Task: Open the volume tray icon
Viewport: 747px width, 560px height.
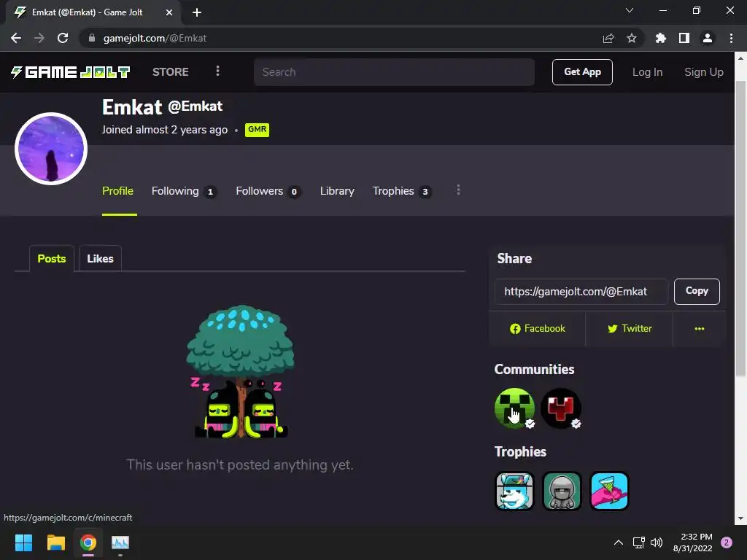Action: pos(657,542)
